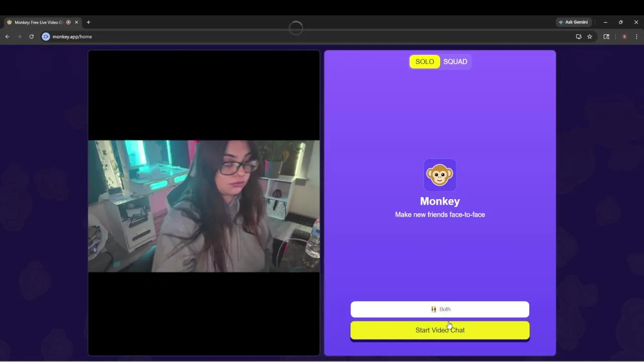Viewport: 644px width, 362px height.
Task: Bookmark this page with star icon
Action: click(590, 37)
